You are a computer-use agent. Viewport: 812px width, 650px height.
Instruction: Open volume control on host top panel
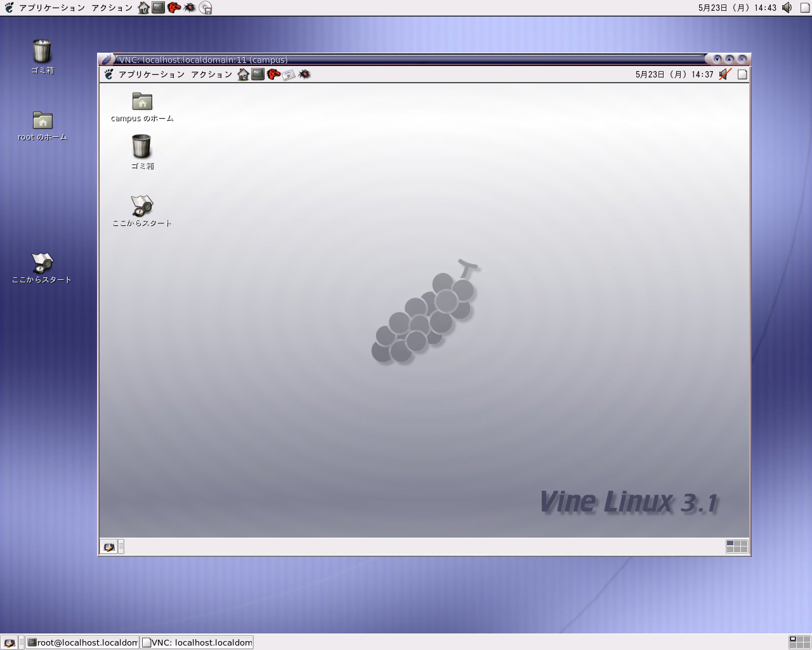coord(787,8)
